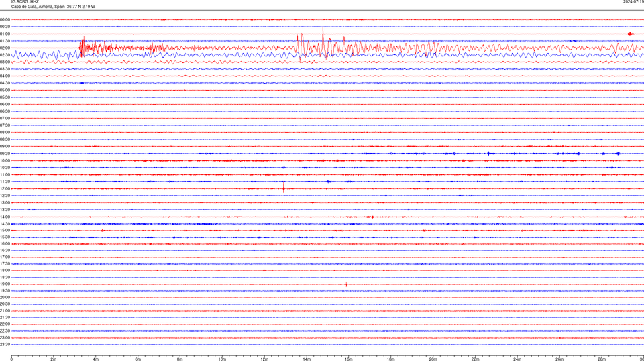Screen dimensions: 644x362
Task: Click the '17:00' trace time label
Action: 5,257
